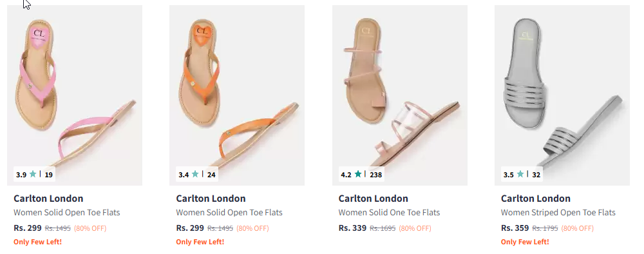Open Carlton London brand for grey slides
Image resolution: width=644 pixels, height=254 pixels.
[536, 199]
